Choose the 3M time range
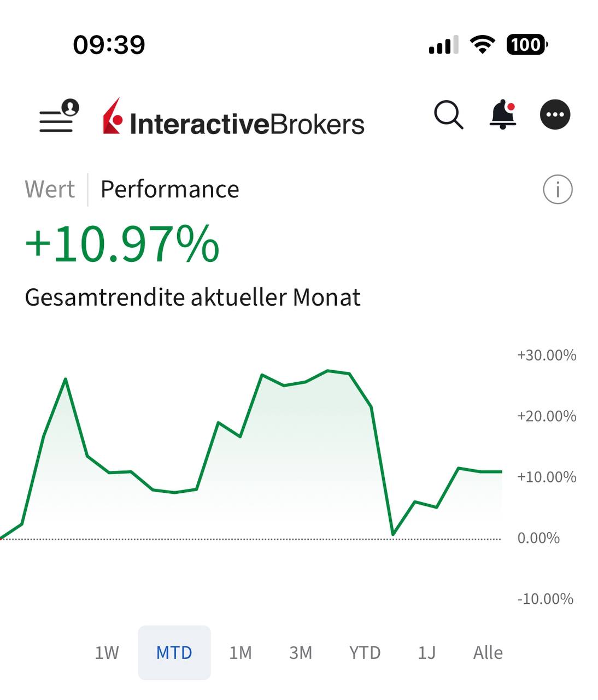The width and height of the screenshot is (598, 700). (x=300, y=652)
